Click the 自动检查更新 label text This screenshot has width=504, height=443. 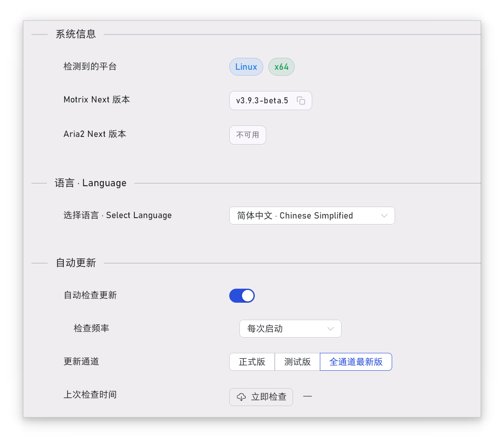tap(90, 295)
